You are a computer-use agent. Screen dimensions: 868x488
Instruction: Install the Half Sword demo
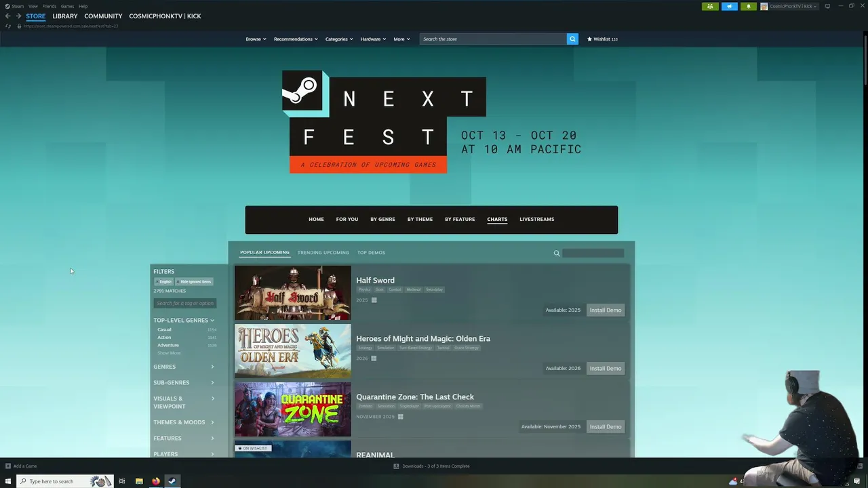(606, 310)
